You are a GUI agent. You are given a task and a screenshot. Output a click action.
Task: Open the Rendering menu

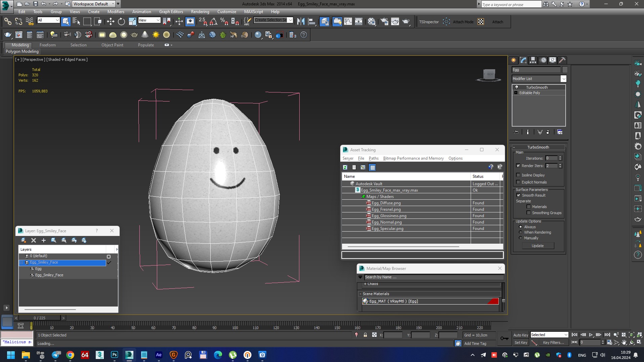pyautogui.click(x=200, y=11)
